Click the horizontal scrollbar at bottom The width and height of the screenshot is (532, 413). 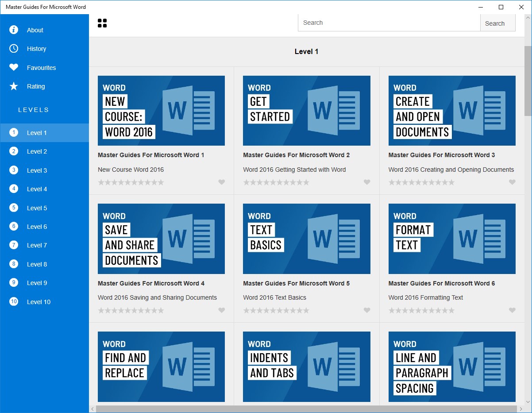point(306,409)
